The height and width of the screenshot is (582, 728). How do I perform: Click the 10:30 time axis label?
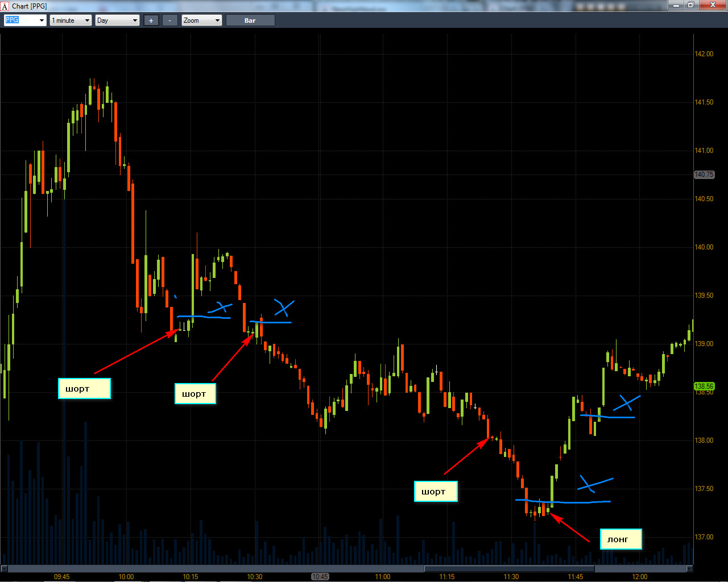[255, 576]
